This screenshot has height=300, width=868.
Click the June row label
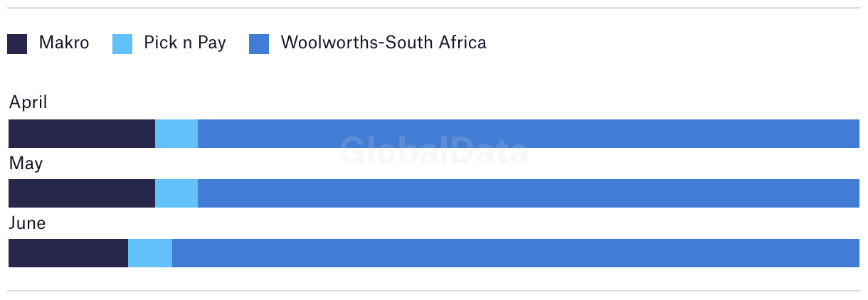[x=27, y=223]
